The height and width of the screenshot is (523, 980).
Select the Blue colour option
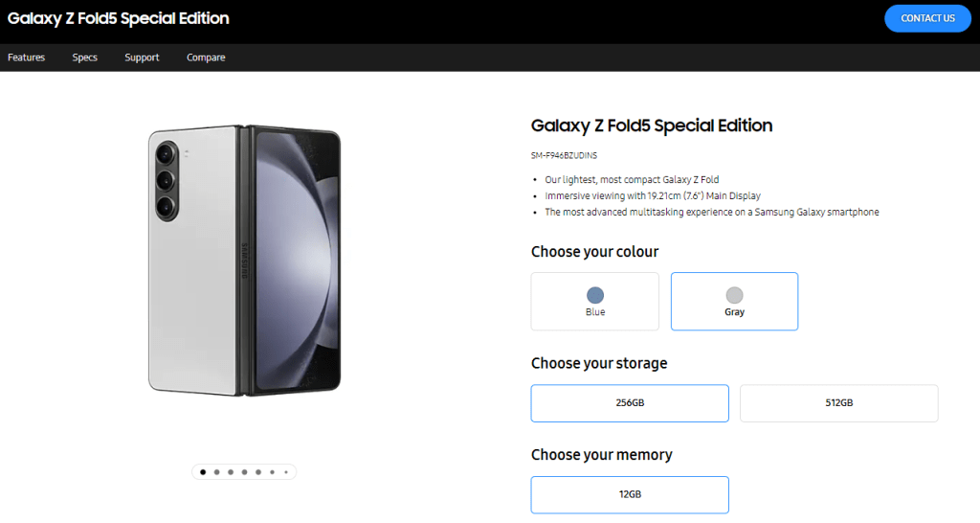pyautogui.click(x=594, y=302)
